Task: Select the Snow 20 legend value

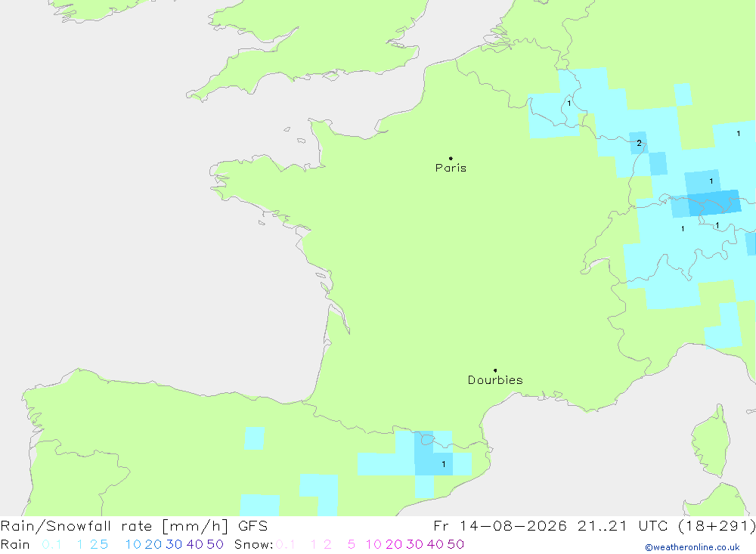Action: (394, 544)
